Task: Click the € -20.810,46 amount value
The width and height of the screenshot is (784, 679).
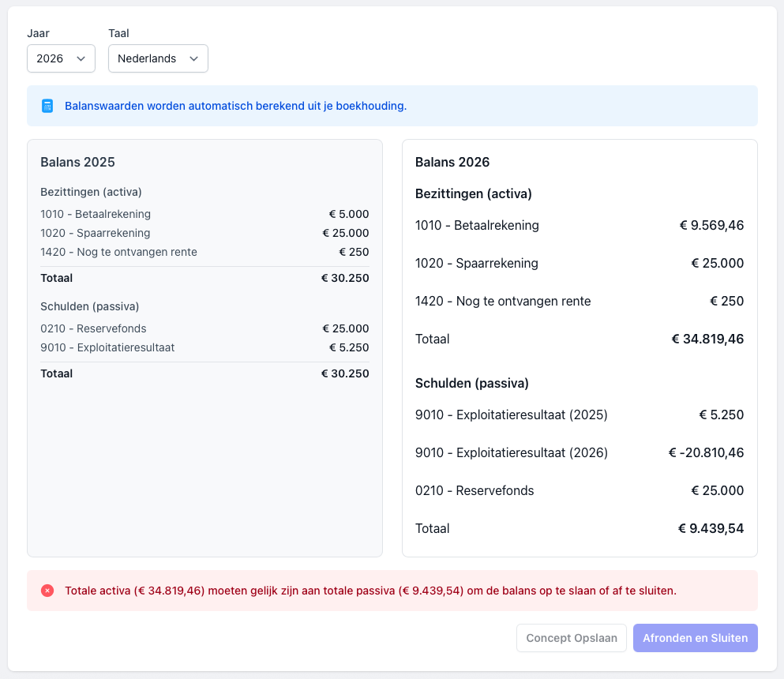Action: [705, 452]
